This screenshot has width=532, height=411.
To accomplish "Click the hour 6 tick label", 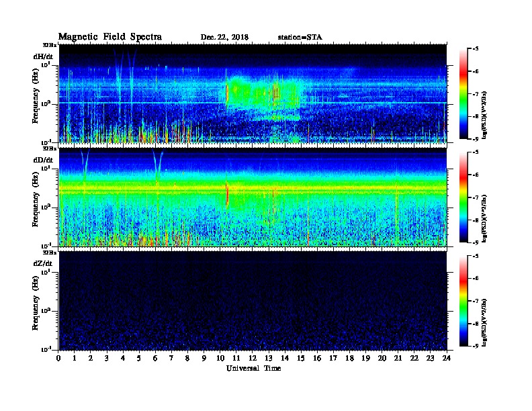I will [x=155, y=359].
